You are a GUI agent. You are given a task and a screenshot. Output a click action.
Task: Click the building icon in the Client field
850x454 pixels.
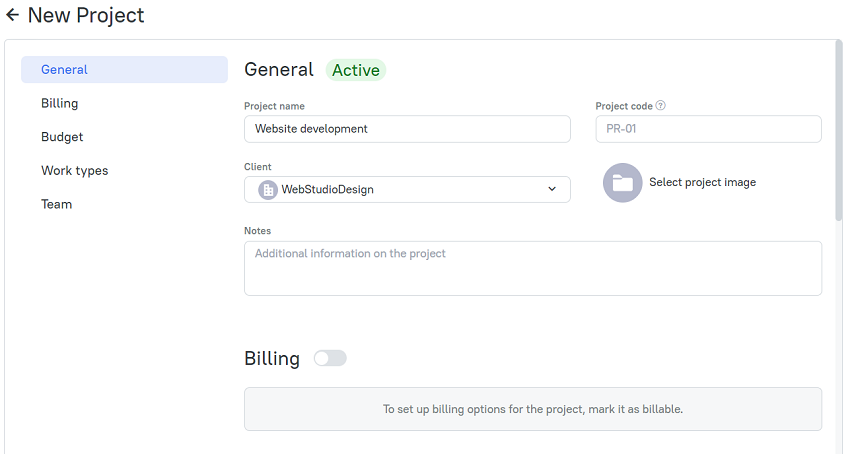267,189
